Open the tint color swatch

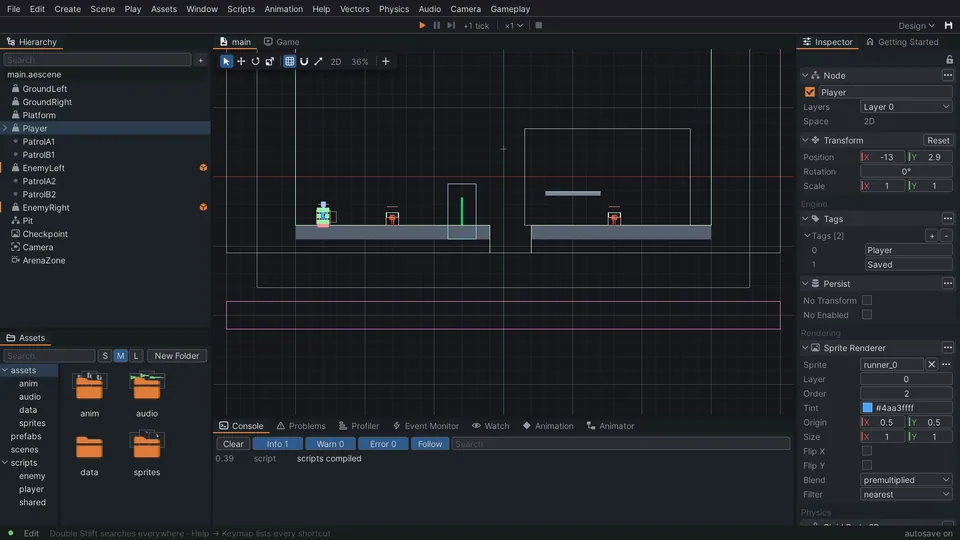point(868,408)
